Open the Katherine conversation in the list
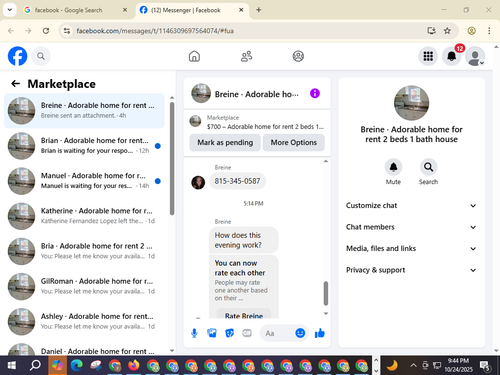The height and width of the screenshot is (375, 500). [84, 216]
